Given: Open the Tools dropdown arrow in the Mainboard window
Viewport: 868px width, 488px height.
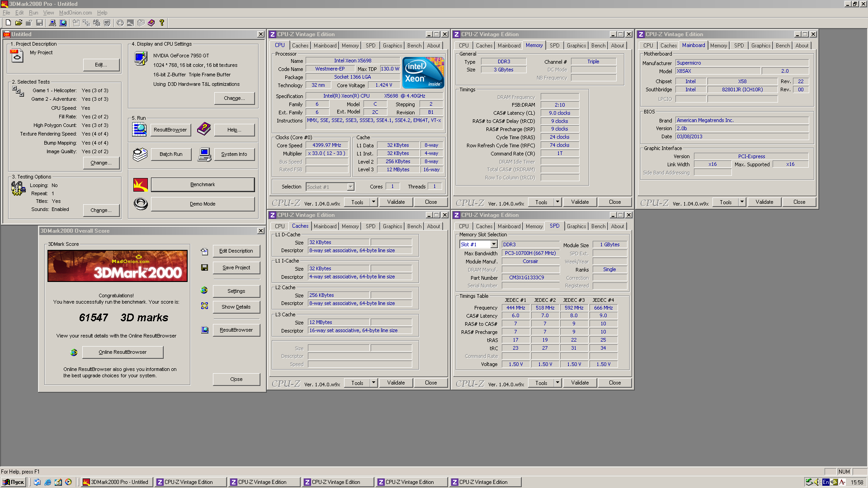Looking at the screenshot, I should 742,202.
